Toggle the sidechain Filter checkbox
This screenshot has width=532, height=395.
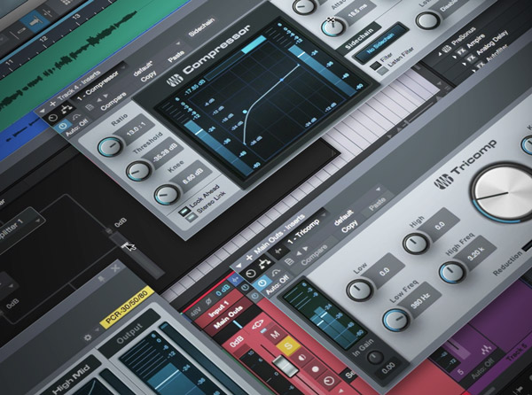pyautogui.click(x=374, y=66)
